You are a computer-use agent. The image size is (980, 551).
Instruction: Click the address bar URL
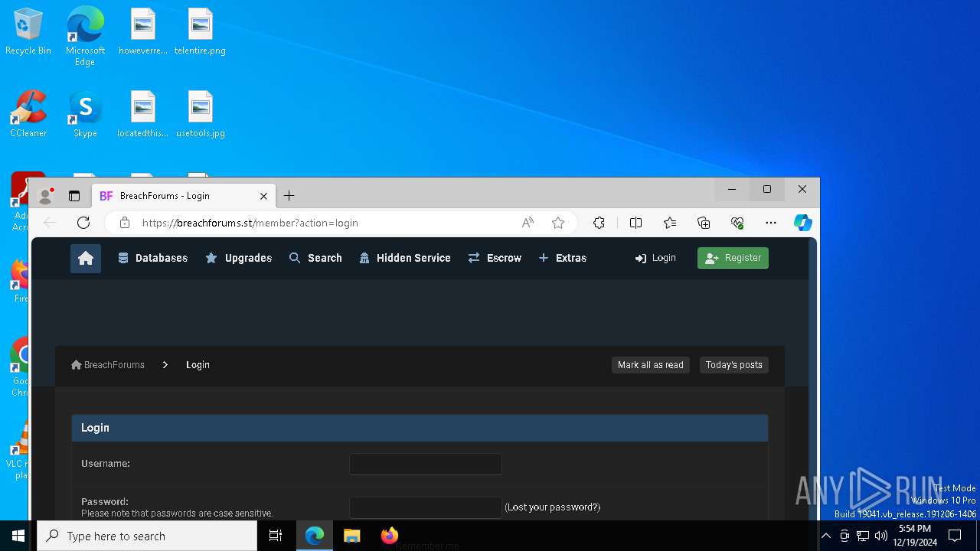tap(250, 223)
